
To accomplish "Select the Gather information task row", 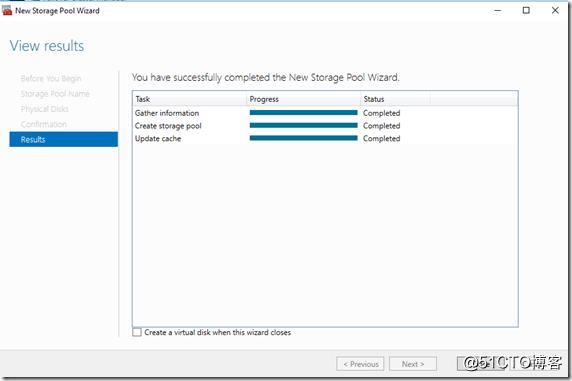I will click(x=325, y=113).
